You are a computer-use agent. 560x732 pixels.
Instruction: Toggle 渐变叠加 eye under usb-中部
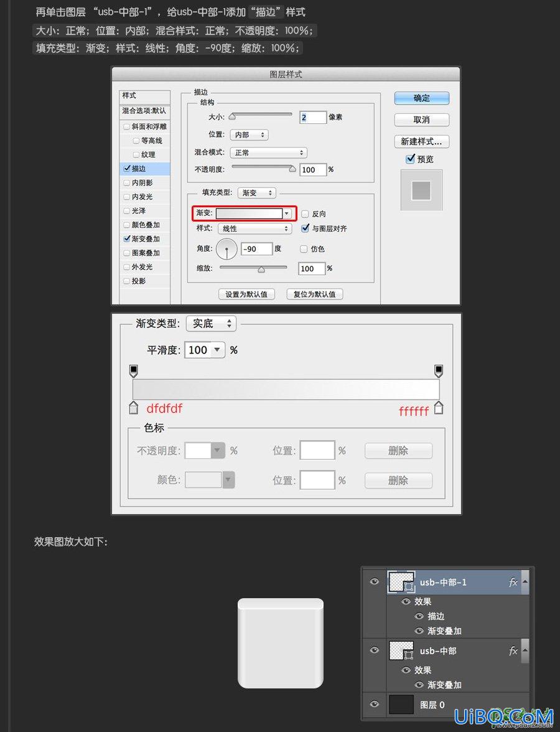(x=419, y=685)
